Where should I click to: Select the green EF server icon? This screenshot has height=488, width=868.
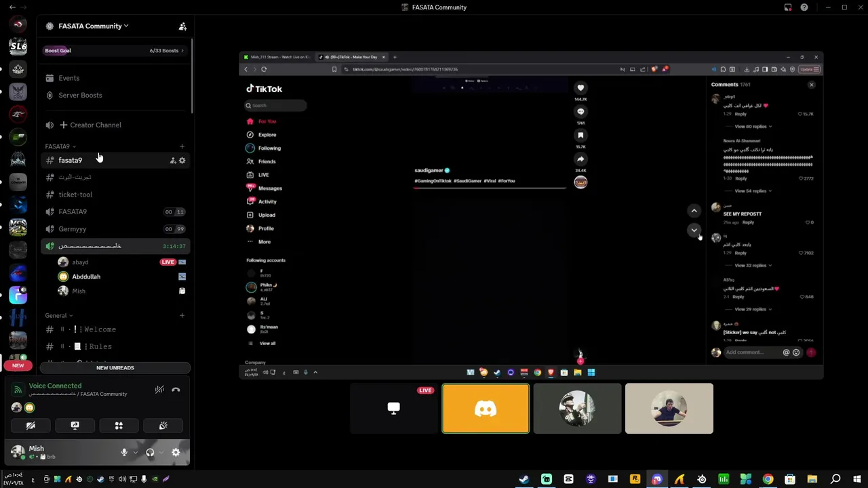point(18,136)
